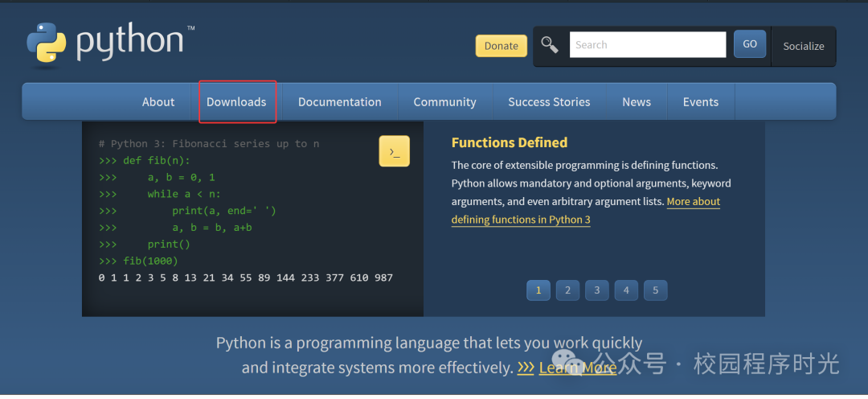
Task: Open the Downloads menu
Action: pyautogui.click(x=236, y=102)
